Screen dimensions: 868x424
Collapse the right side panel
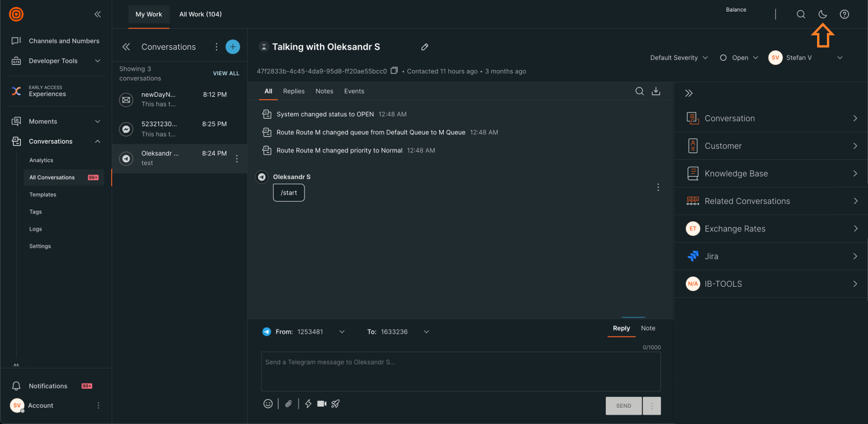[x=689, y=93]
